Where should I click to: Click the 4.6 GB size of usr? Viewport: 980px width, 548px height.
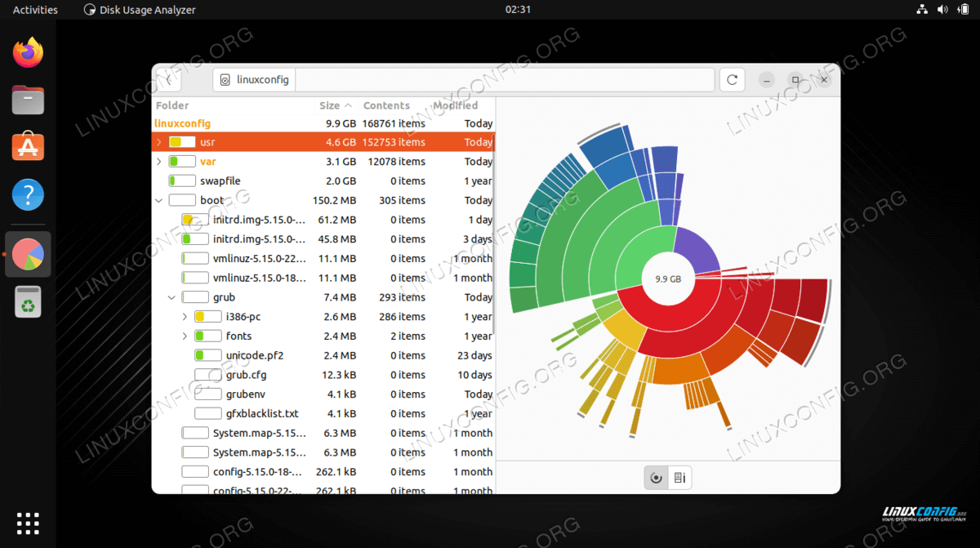click(341, 142)
